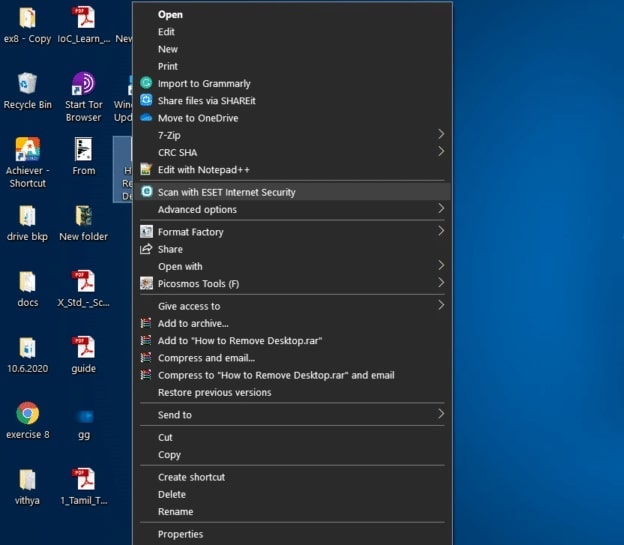
Task: Click the Grammarly icon in context menu
Action: pos(146,83)
